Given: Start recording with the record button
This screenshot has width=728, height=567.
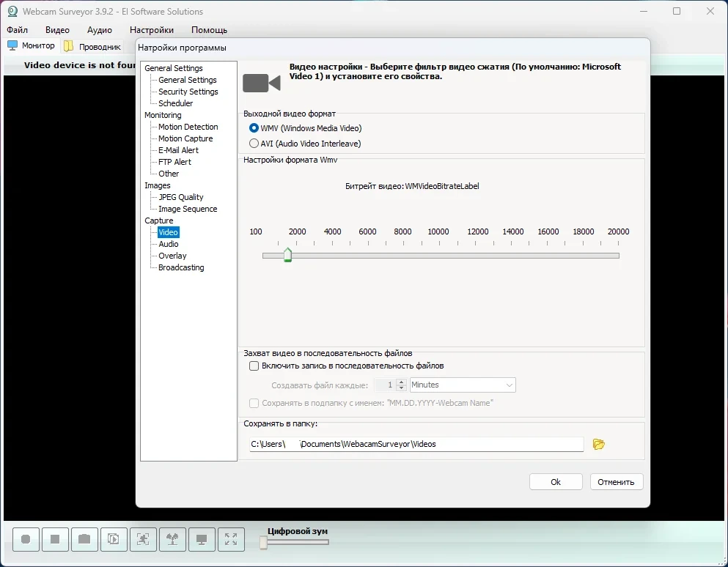Looking at the screenshot, I should coord(26,539).
